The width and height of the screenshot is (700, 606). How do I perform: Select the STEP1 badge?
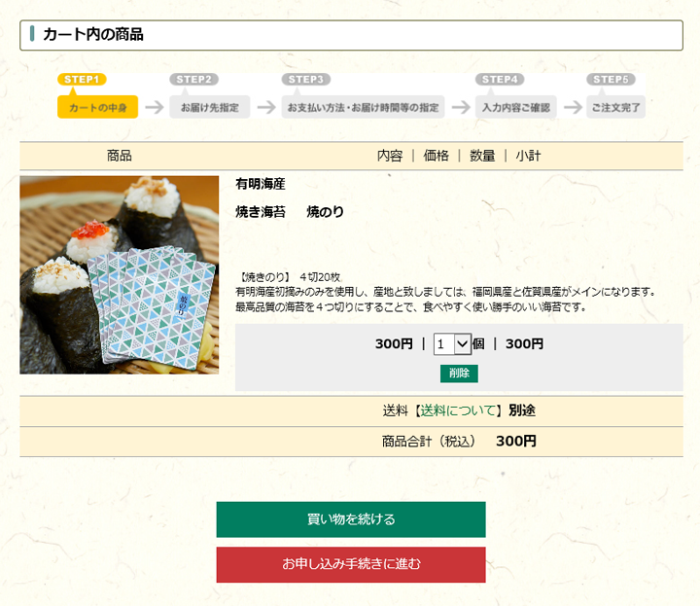82,80
